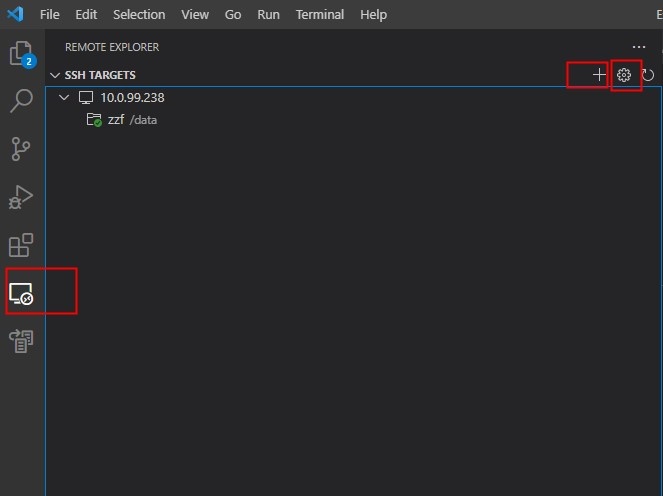Image resolution: width=663 pixels, height=496 pixels.
Task: Collapse the 10.0.99.238 host node
Action: tap(65, 98)
